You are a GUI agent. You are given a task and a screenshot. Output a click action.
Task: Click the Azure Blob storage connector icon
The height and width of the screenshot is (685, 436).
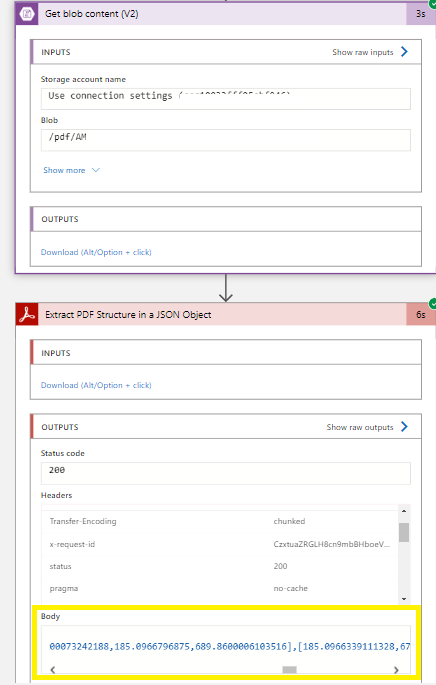(x=27, y=14)
